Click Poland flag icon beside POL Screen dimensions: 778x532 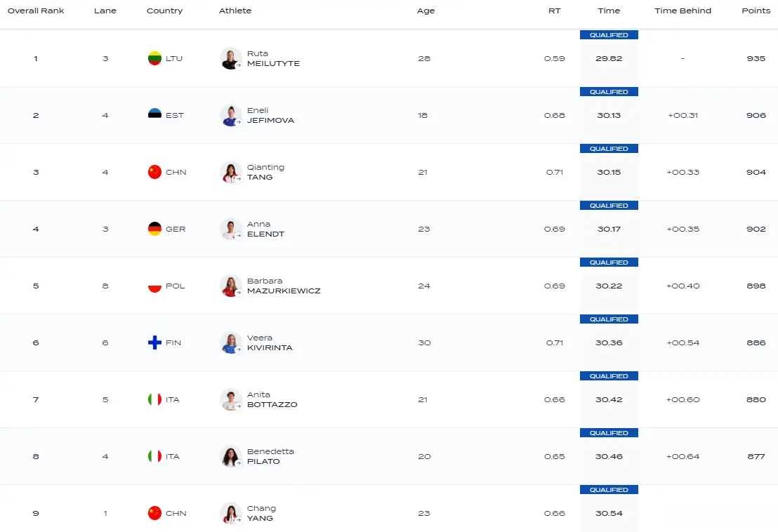155,286
